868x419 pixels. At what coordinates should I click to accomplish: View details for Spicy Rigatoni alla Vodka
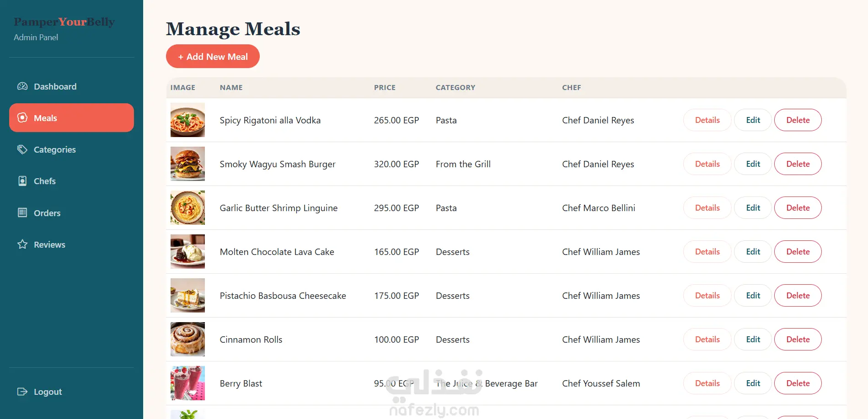(x=707, y=120)
